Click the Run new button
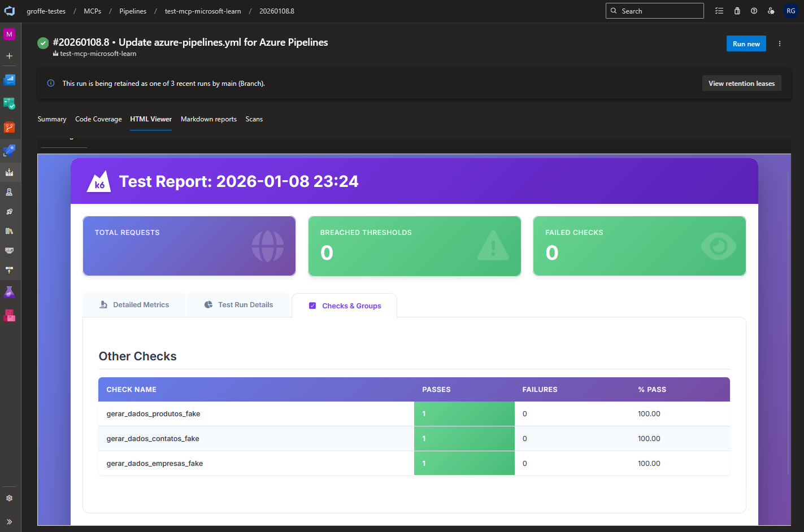The image size is (804, 532). click(x=746, y=44)
